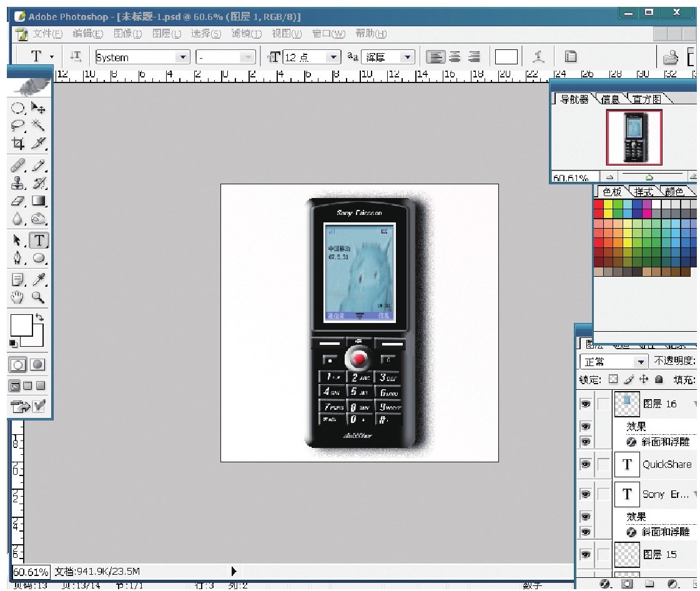Select the Move tool
This screenshot has height=591, width=700.
point(38,108)
